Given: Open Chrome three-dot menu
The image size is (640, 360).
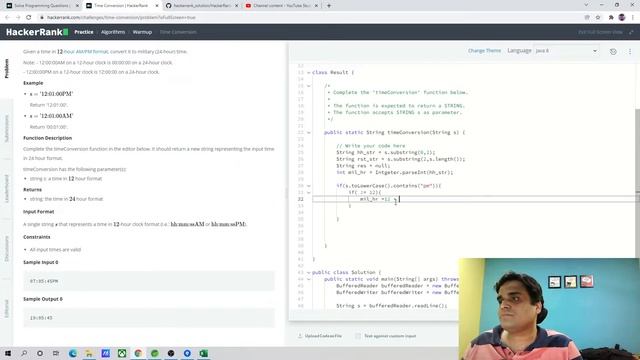Looking at the screenshot, I should [633, 18].
